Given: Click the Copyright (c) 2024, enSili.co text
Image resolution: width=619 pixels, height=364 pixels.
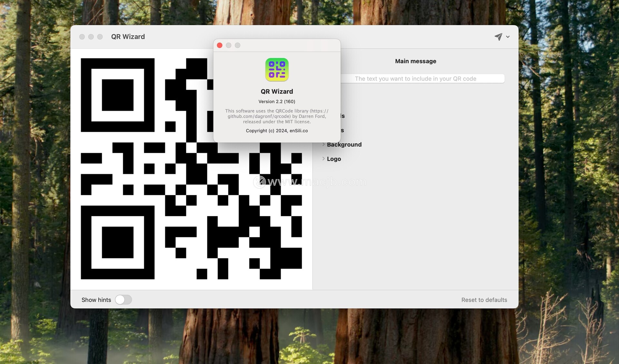Looking at the screenshot, I should tap(277, 131).
